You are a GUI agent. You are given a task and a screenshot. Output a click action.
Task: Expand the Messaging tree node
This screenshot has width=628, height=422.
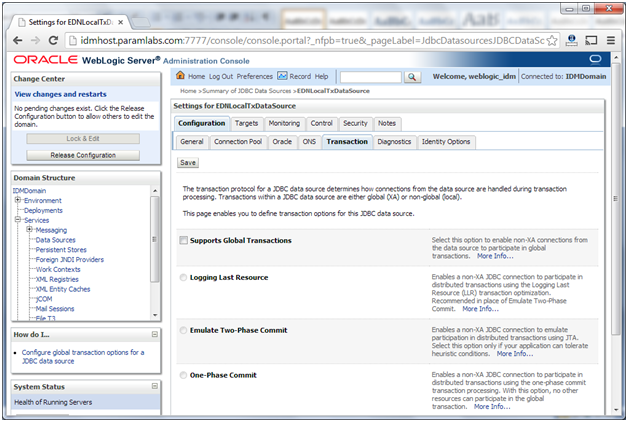point(29,229)
